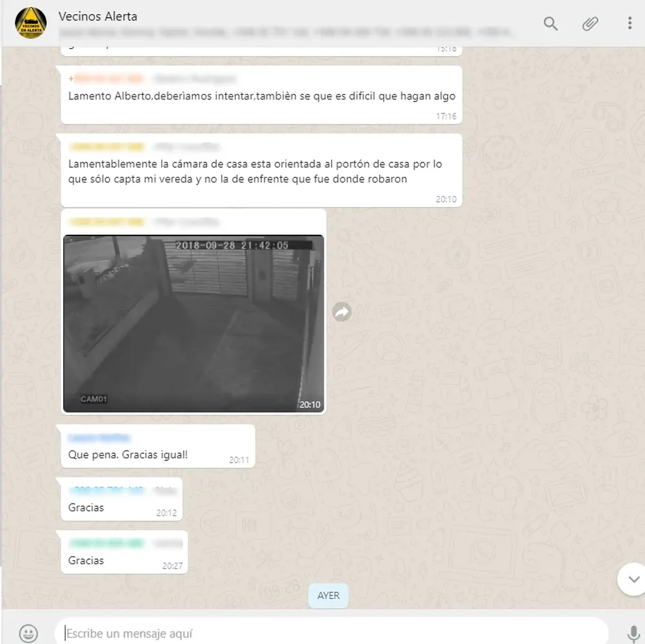Open the three-dot chat menu
This screenshot has height=644, width=645.
[x=630, y=24]
